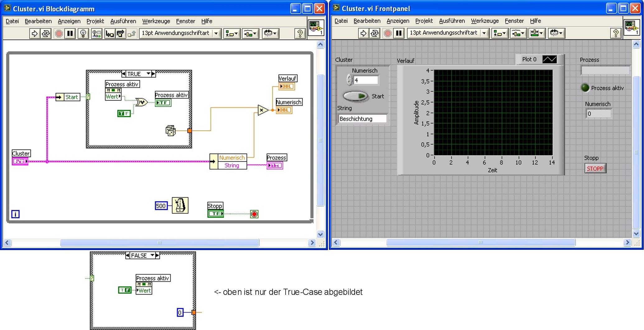The image size is (644, 330).
Task: Select the Cluster control terminal
Action: [20, 161]
